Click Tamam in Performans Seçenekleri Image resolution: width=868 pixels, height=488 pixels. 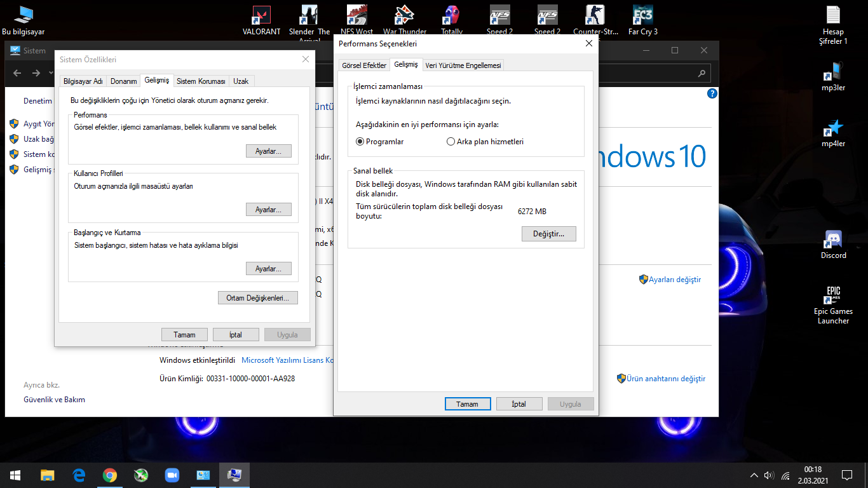(x=467, y=404)
